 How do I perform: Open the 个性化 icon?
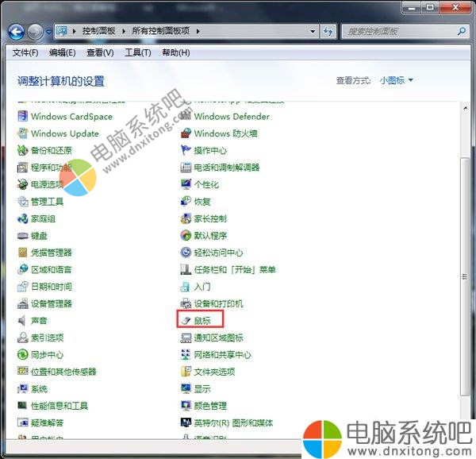pos(186,184)
